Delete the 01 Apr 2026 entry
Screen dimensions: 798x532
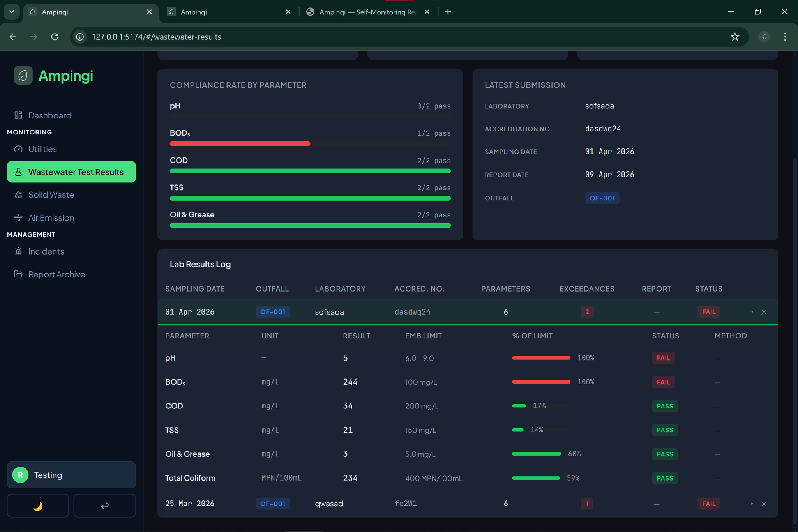coord(764,312)
